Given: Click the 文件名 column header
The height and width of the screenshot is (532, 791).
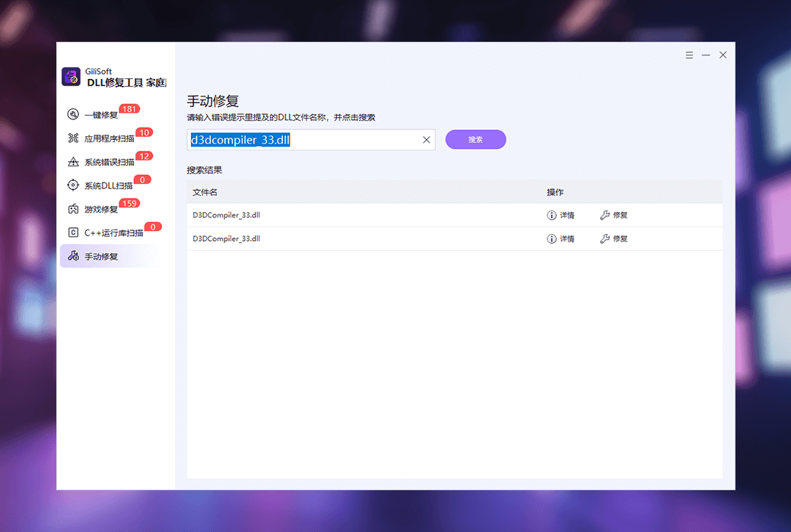Looking at the screenshot, I should [205, 192].
